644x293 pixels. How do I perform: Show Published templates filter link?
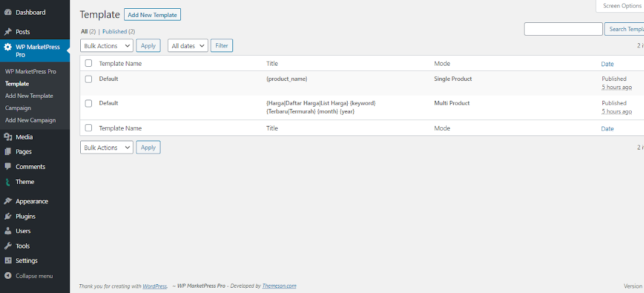coord(115,31)
